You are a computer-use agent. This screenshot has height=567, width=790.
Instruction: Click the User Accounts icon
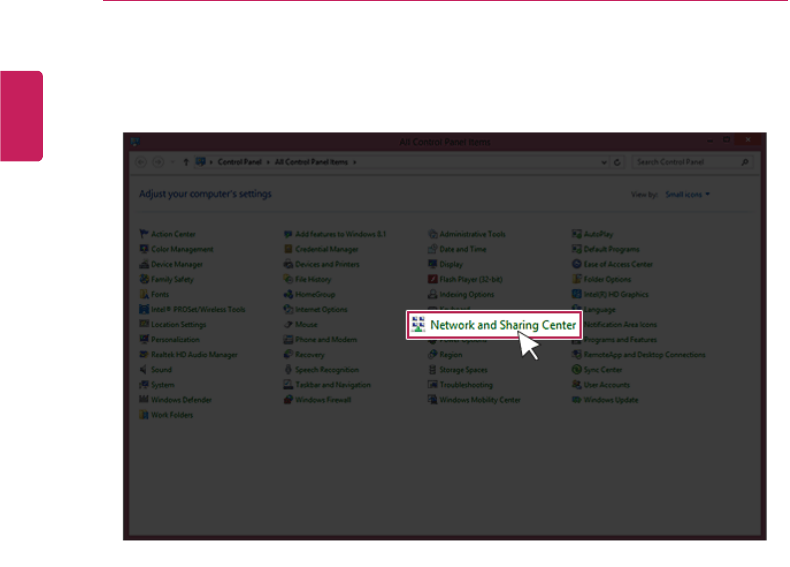point(577,385)
